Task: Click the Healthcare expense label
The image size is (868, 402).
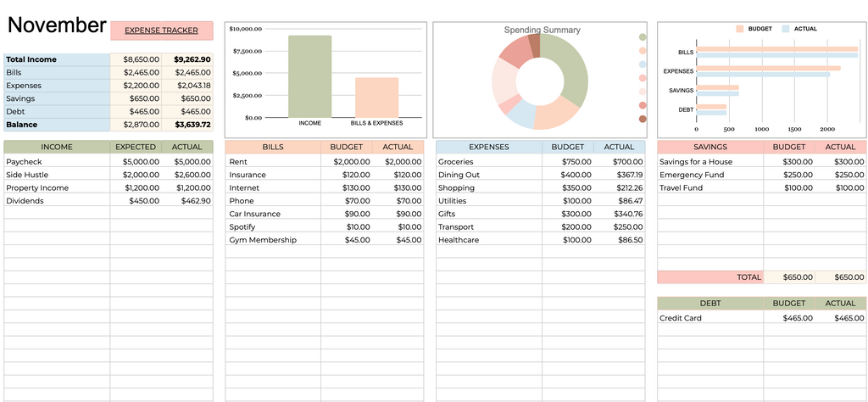Action: 459,240
